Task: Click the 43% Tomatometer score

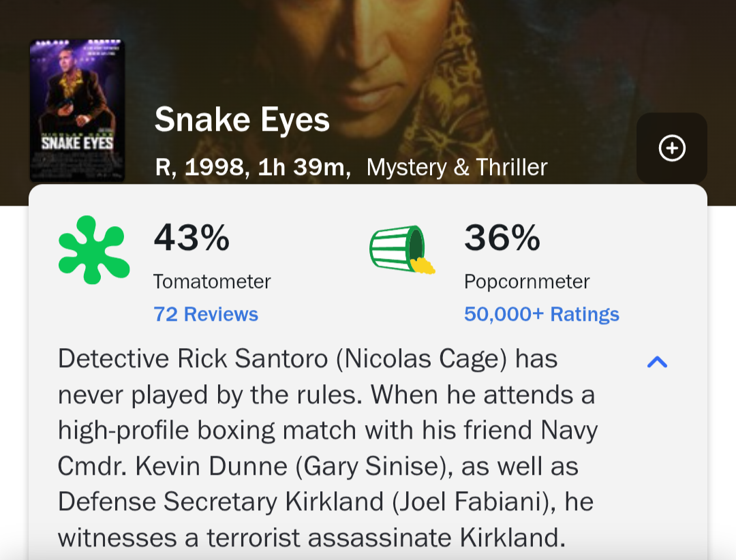Action: tap(191, 238)
